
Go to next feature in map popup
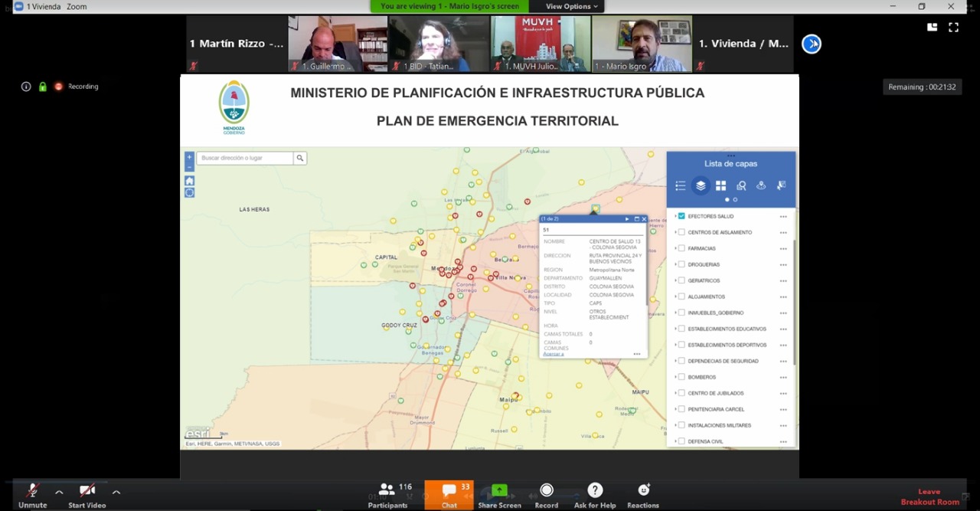point(627,219)
